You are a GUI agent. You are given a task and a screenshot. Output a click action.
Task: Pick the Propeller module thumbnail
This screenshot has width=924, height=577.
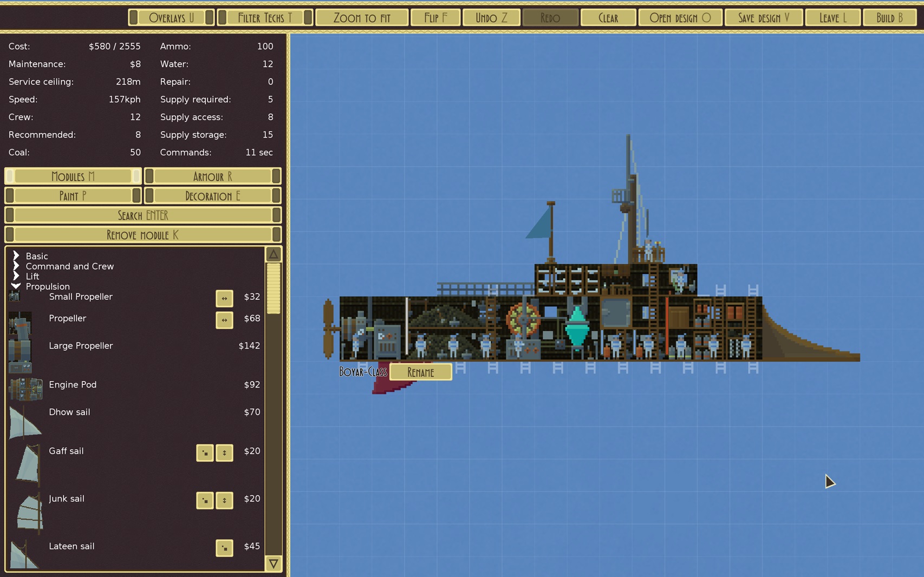[x=20, y=323]
